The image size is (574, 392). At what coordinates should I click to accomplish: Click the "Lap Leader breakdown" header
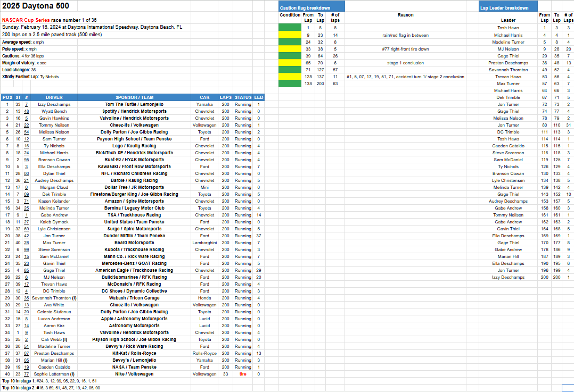508,7
